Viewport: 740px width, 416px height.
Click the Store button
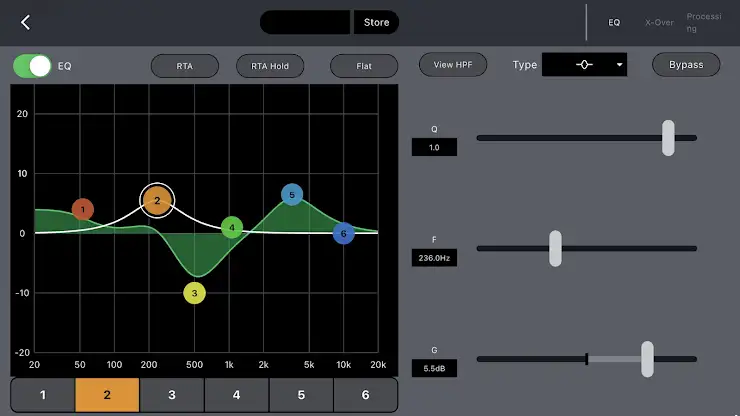(376, 22)
